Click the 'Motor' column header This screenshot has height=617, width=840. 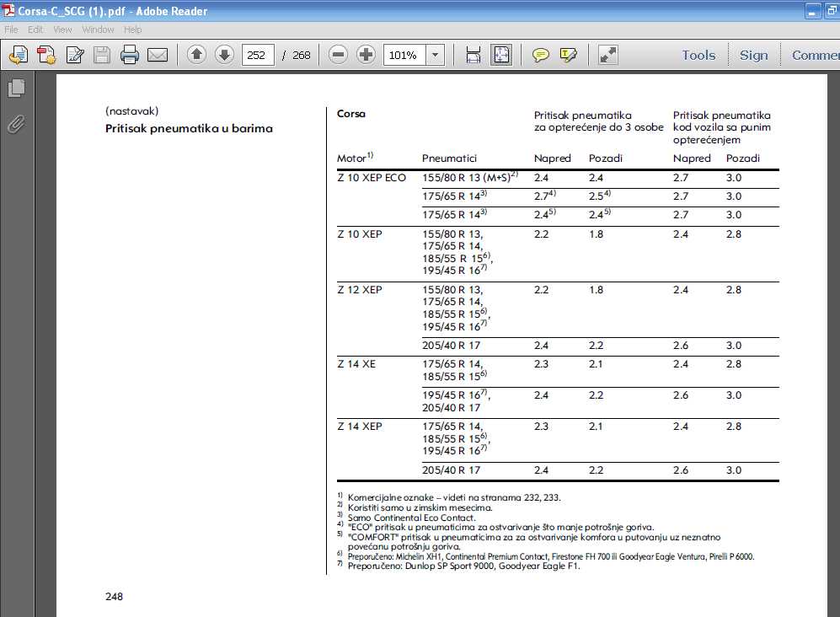pos(351,158)
